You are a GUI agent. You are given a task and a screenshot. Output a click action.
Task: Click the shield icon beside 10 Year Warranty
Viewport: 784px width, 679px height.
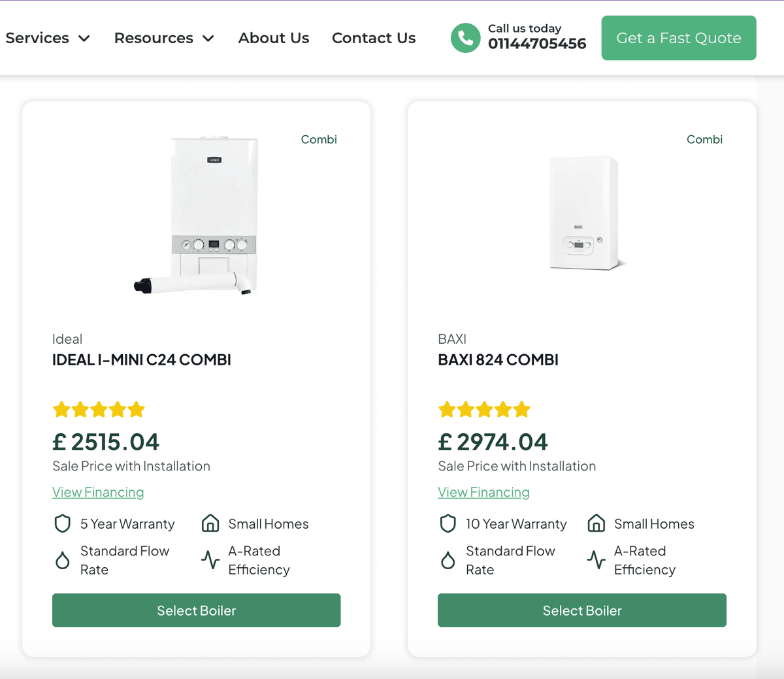[448, 523]
